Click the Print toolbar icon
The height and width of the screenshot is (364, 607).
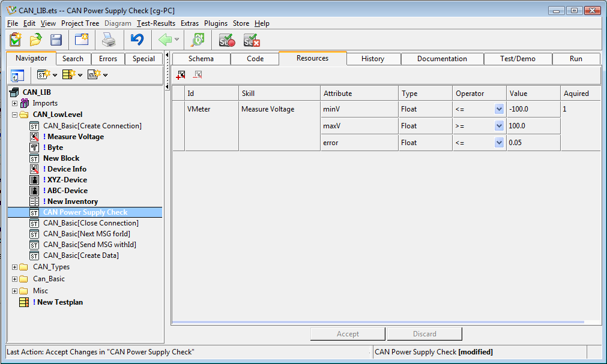pos(108,40)
